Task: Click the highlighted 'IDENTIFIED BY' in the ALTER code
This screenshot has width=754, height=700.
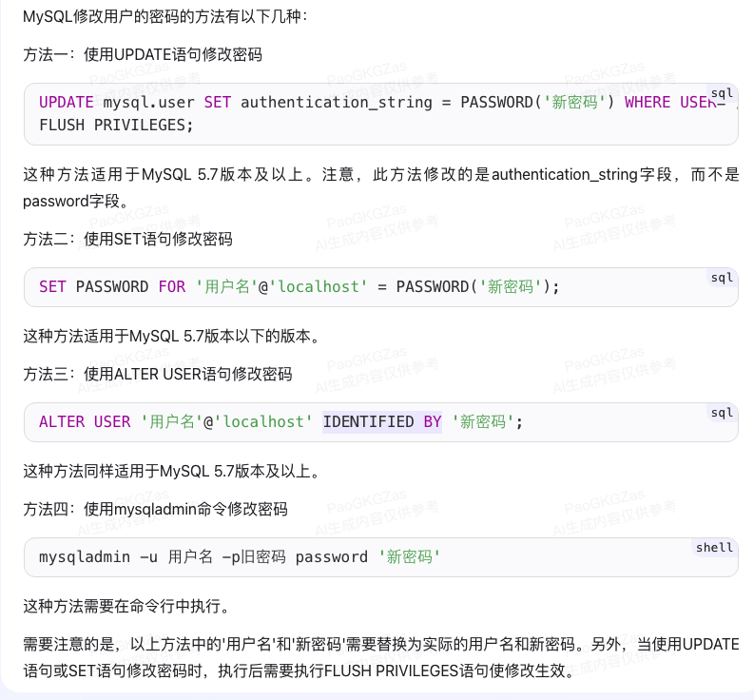Action: (x=382, y=422)
